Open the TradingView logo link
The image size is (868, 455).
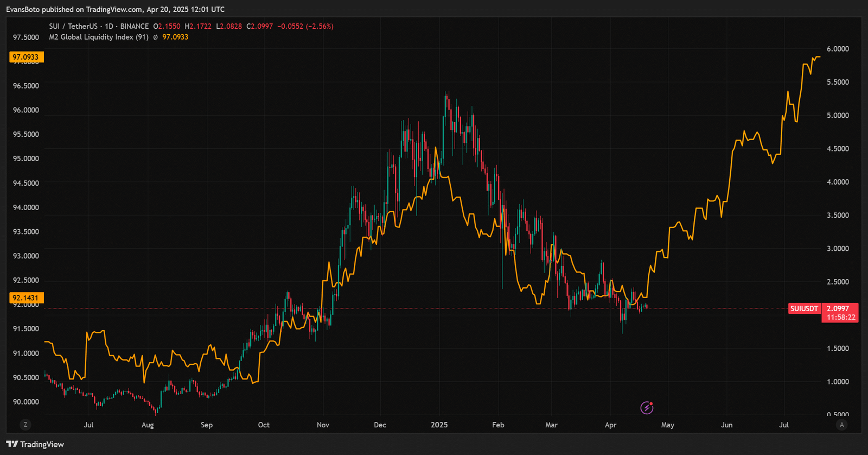pyautogui.click(x=35, y=444)
